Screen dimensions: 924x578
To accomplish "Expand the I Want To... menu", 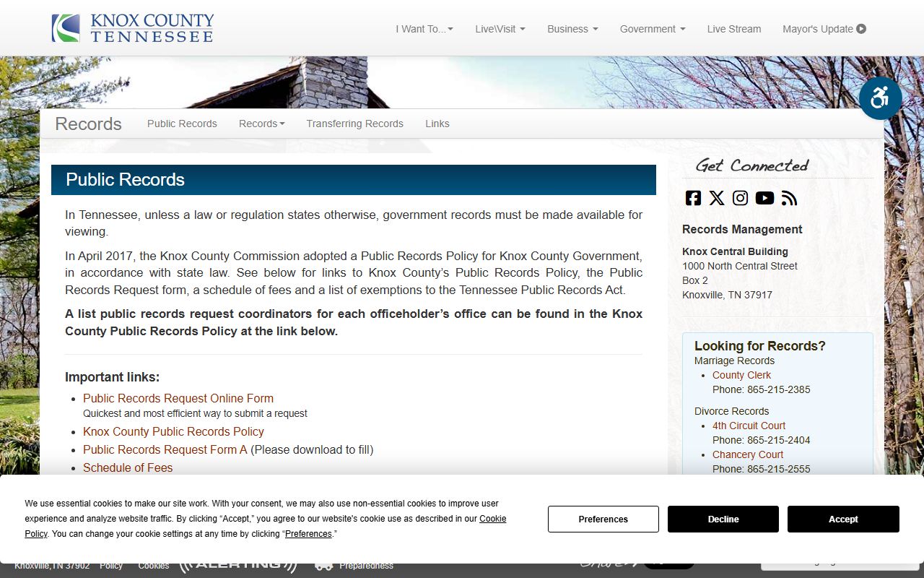I will (424, 29).
